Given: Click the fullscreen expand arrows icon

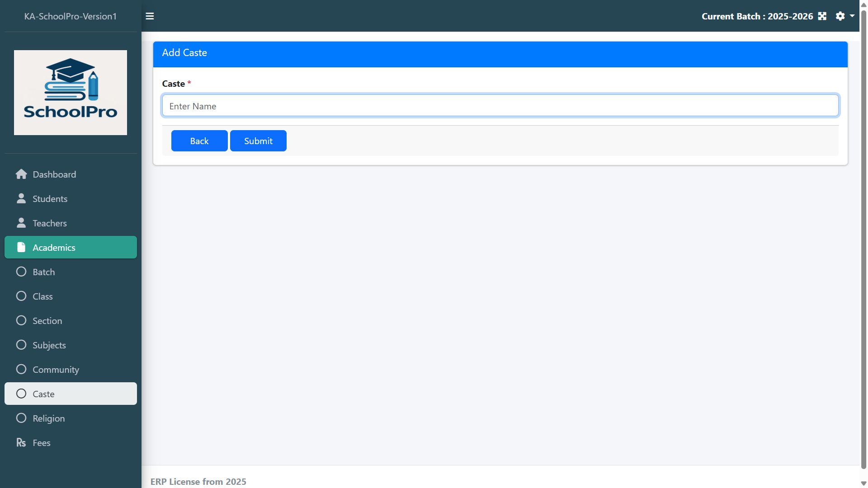Looking at the screenshot, I should [x=822, y=16].
